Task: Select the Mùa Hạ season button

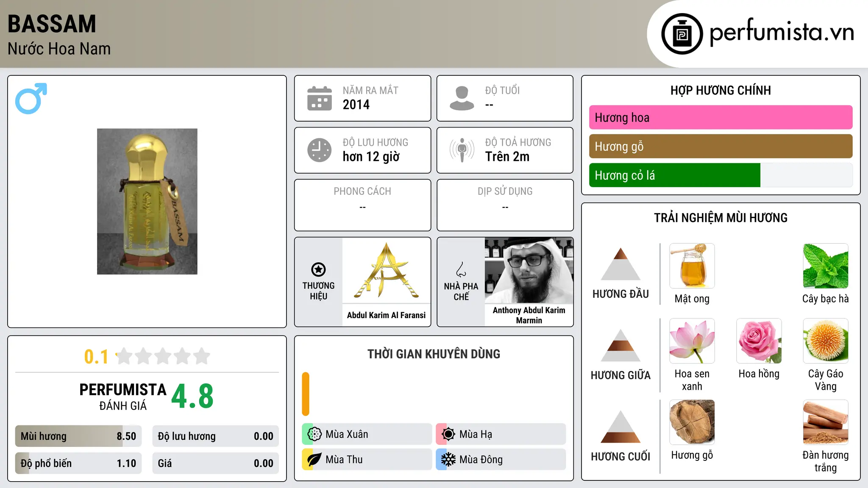Action: pyautogui.click(x=501, y=434)
